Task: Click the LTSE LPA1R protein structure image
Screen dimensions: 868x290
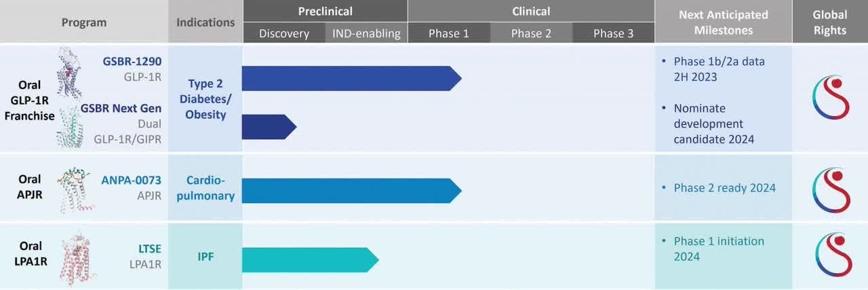Action: (77, 257)
